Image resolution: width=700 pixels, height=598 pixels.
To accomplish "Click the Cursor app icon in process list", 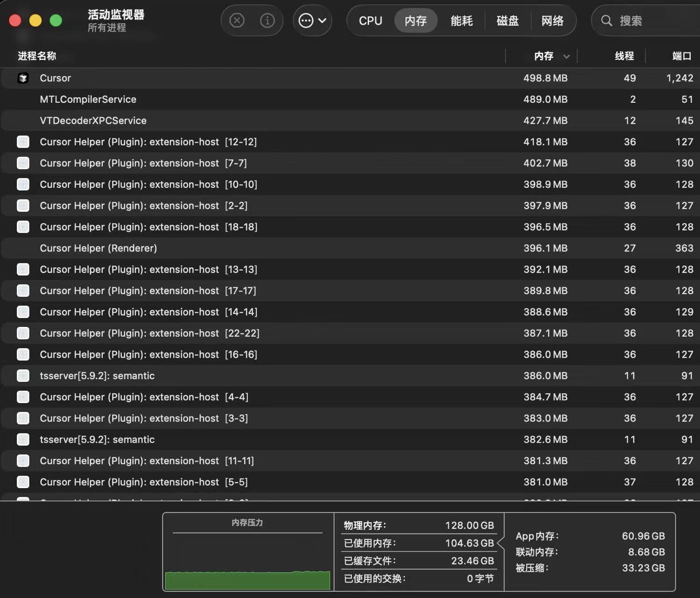I will click(23, 78).
